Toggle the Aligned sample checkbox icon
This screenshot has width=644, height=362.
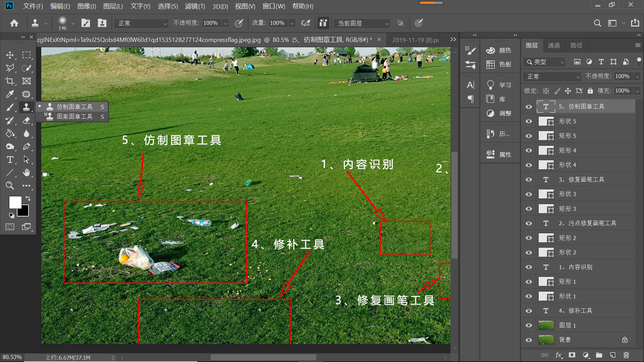pos(323,23)
